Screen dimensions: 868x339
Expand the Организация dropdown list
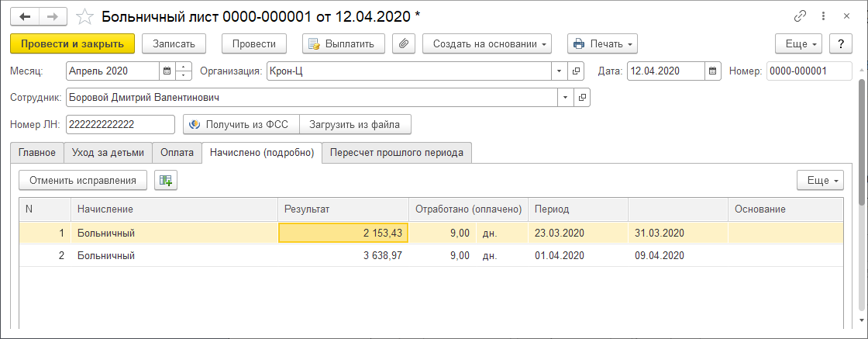[x=560, y=71]
